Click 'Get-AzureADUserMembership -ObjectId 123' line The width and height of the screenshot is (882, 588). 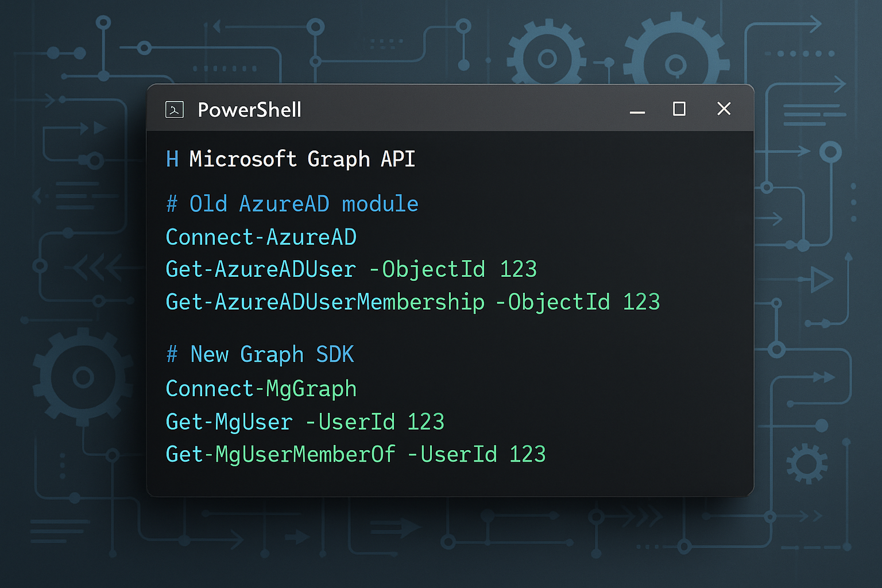(413, 303)
